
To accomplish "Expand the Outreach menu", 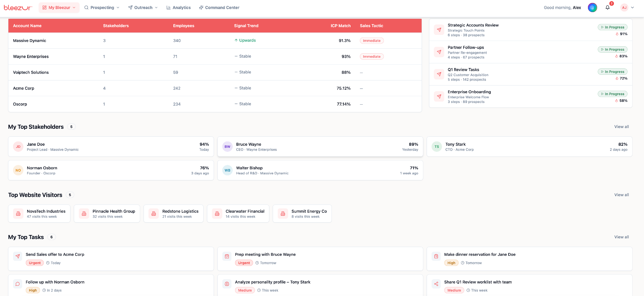I will (143, 7).
